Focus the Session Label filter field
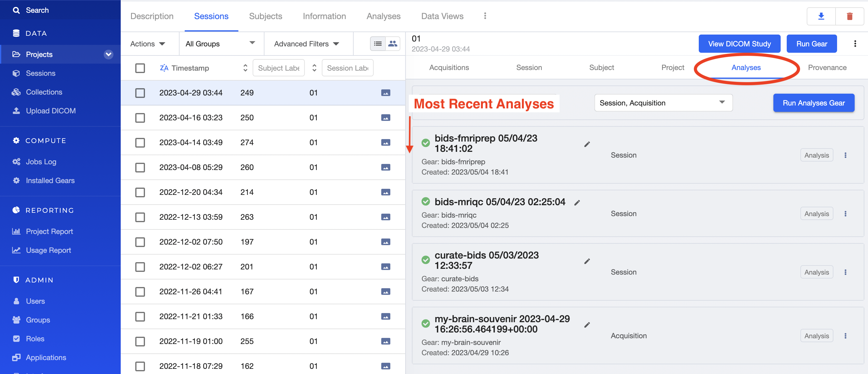868x374 pixels. 347,68
